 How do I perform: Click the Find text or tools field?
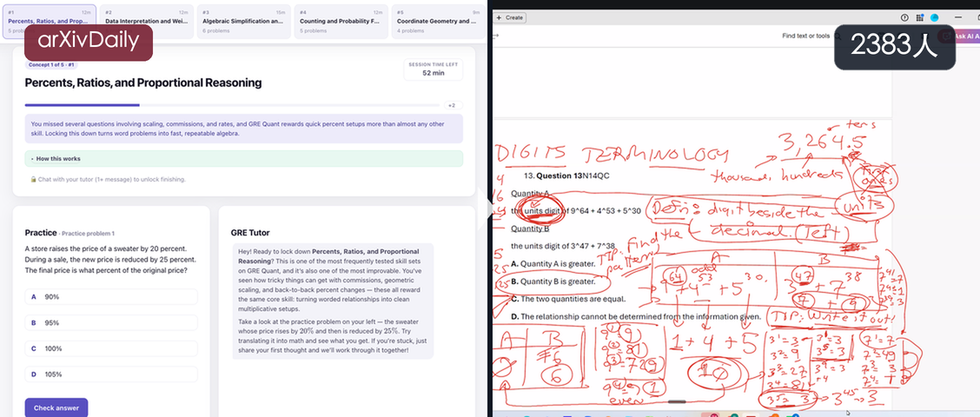[805, 36]
